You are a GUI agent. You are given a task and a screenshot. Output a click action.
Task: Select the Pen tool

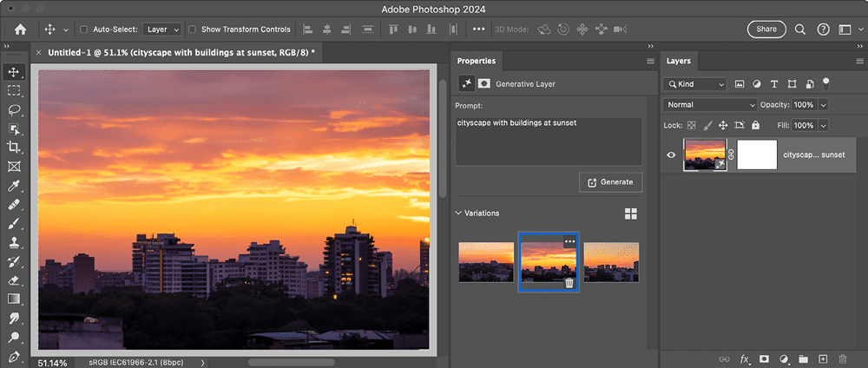coord(14,355)
